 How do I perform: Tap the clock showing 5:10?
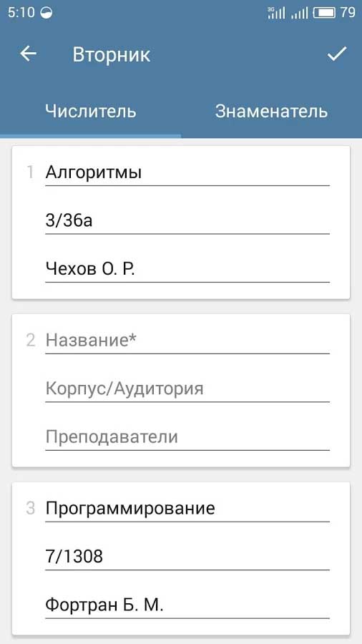click(21, 13)
